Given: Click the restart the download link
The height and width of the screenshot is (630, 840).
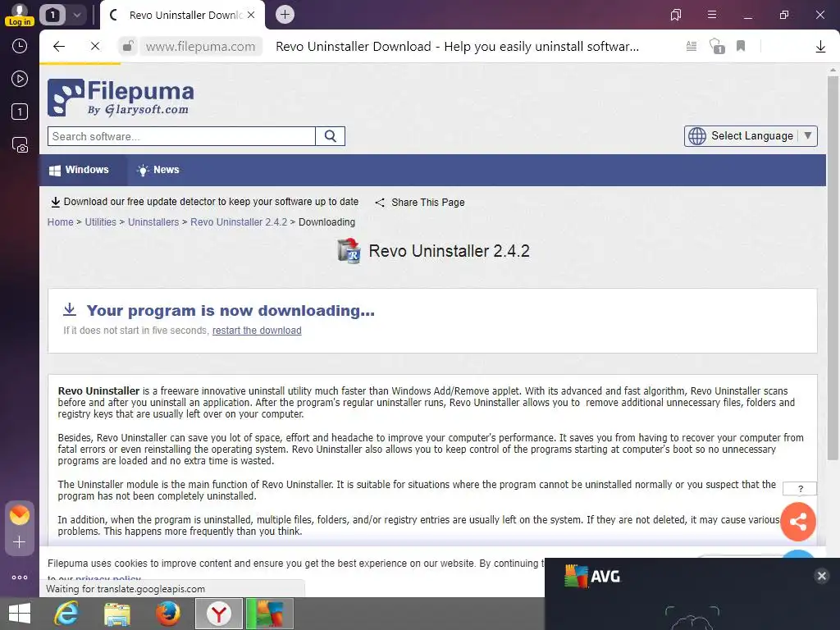Looking at the screenshot, I should [x=257, y=331].
